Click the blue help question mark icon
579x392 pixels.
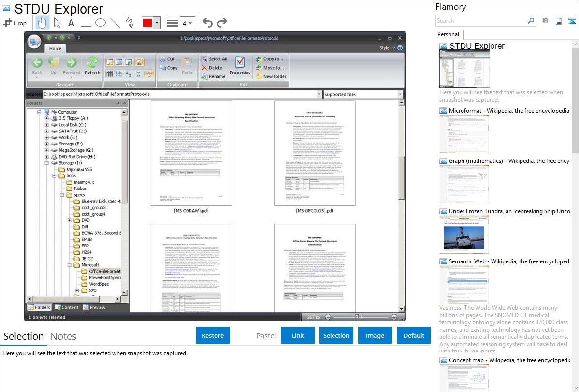click(x=400, y=48)
